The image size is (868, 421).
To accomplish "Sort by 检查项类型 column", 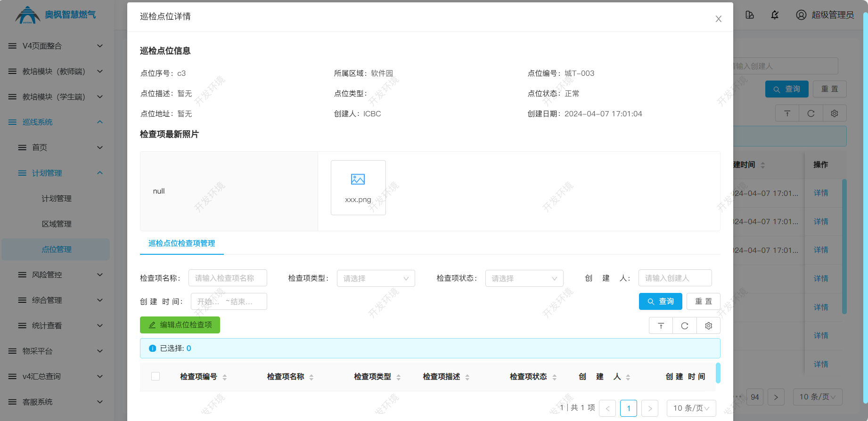I will coord(399,377).
